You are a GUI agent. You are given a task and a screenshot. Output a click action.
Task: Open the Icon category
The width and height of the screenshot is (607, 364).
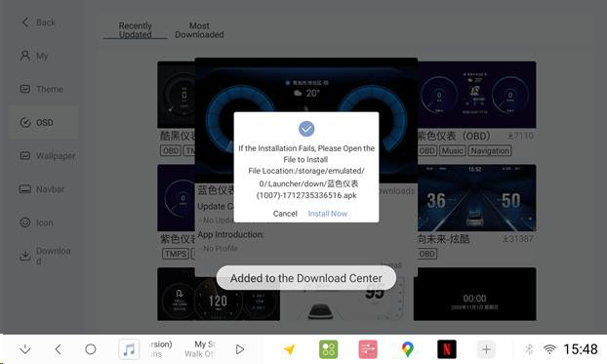click(43, 222)
